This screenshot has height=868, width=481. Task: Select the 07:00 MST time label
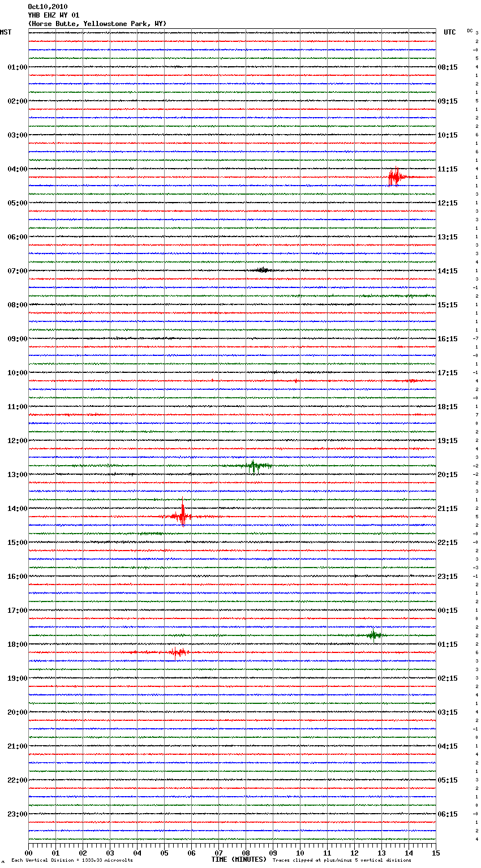pos(18,271)
